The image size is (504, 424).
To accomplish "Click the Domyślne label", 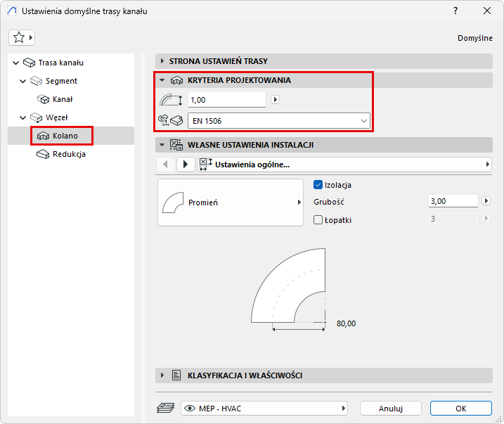I will pyautogui.click(x=475, y=38).
